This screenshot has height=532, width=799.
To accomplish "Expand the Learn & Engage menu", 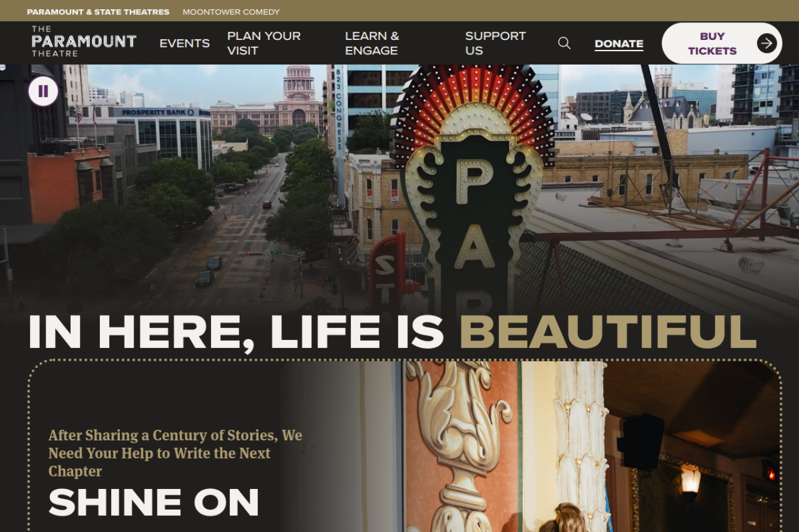I will click(372, 44).
